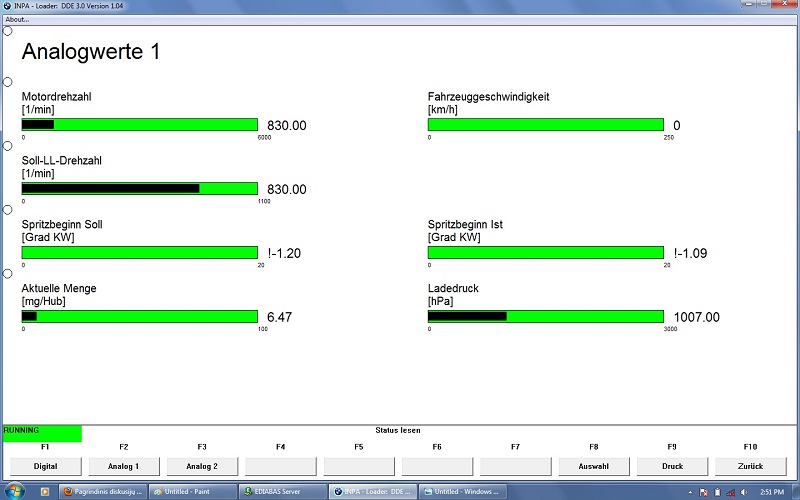Select the INPA Loader taskbar item
This screenshot has height=500, width=800.
(372, 491)
